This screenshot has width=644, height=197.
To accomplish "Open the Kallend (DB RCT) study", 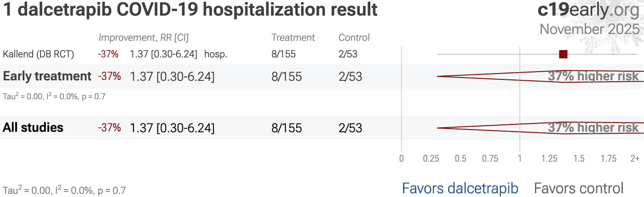I will point(39,54).
